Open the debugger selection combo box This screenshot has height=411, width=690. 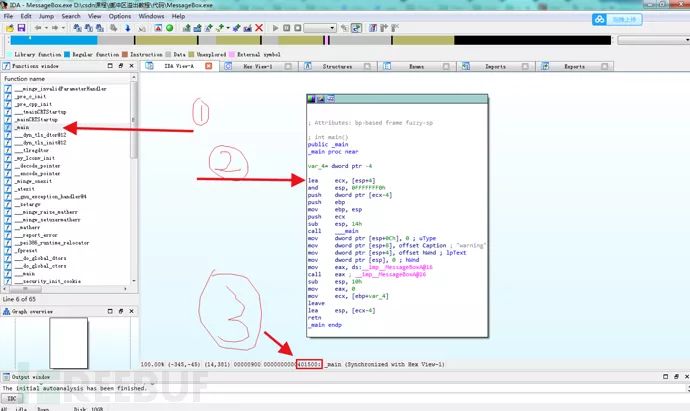pos(320,28)
